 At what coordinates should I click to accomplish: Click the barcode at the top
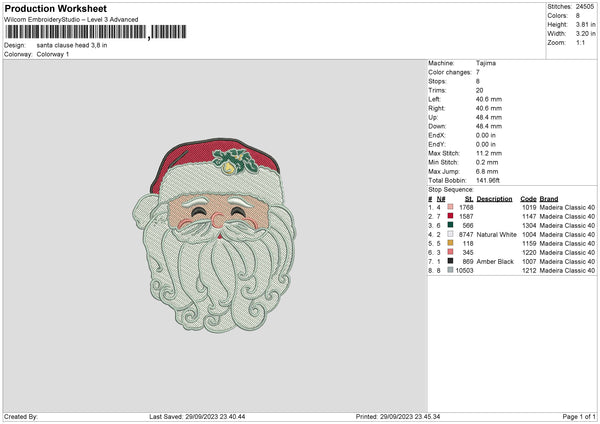click(96, 32)
